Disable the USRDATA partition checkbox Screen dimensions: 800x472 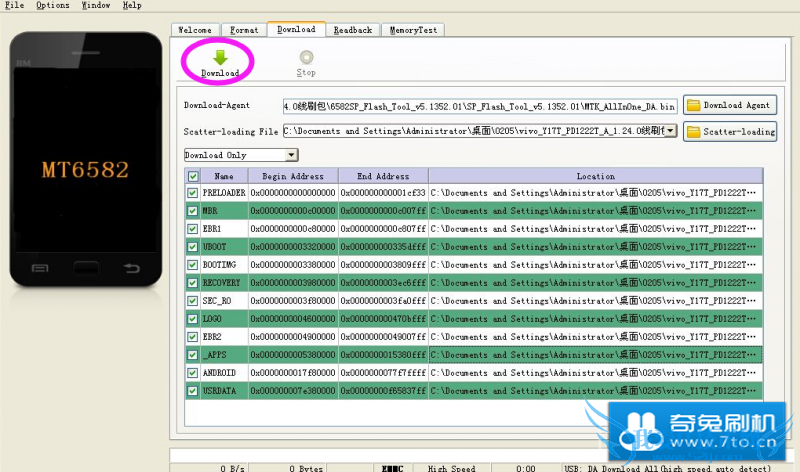click(192, 391)
